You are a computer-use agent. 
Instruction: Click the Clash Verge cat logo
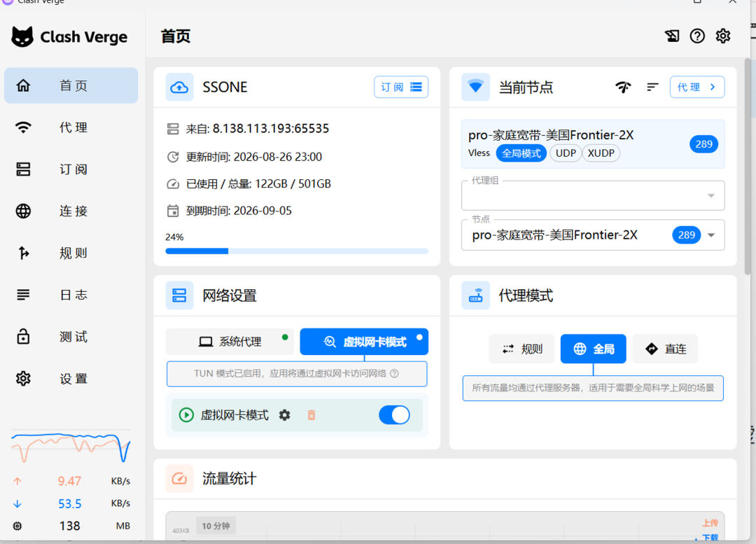(x=22, y=36)
